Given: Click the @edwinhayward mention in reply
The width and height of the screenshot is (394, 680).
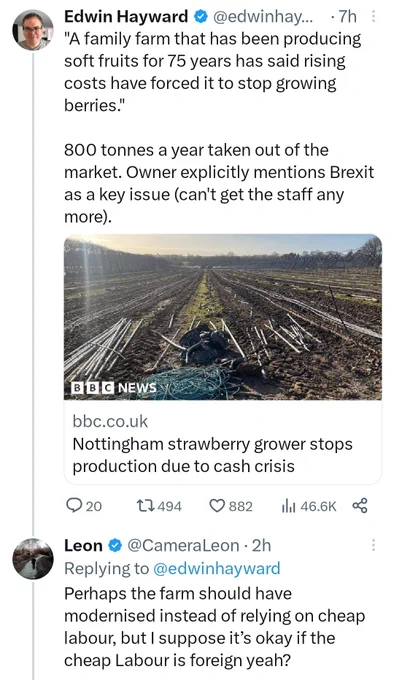Looking at the screenshot, I should (x=217, y=569).
